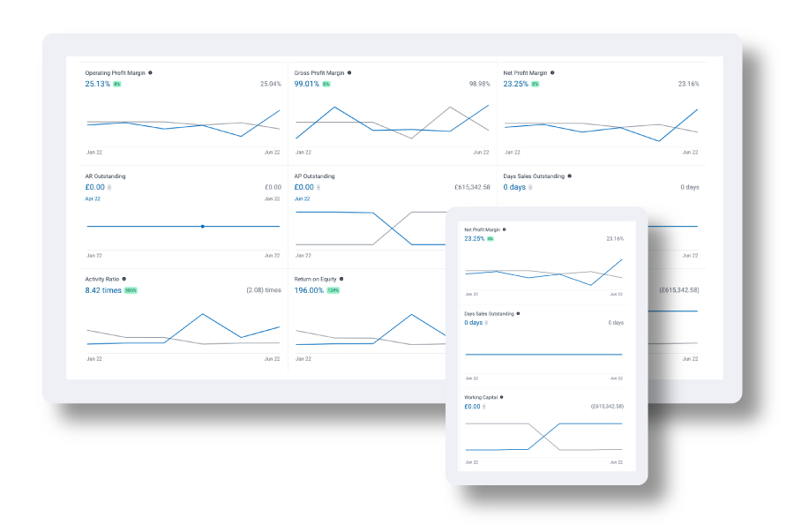Click info icon beside Net Profit Margin on main dashboard
The image size is (794, 532).
click(552, 73)
